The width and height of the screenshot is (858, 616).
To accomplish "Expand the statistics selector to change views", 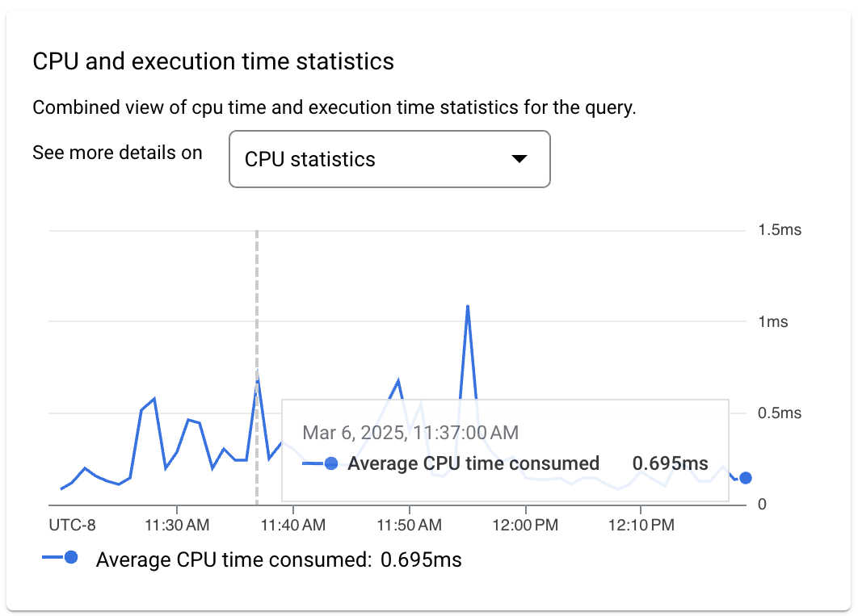I will pos(389,159).
